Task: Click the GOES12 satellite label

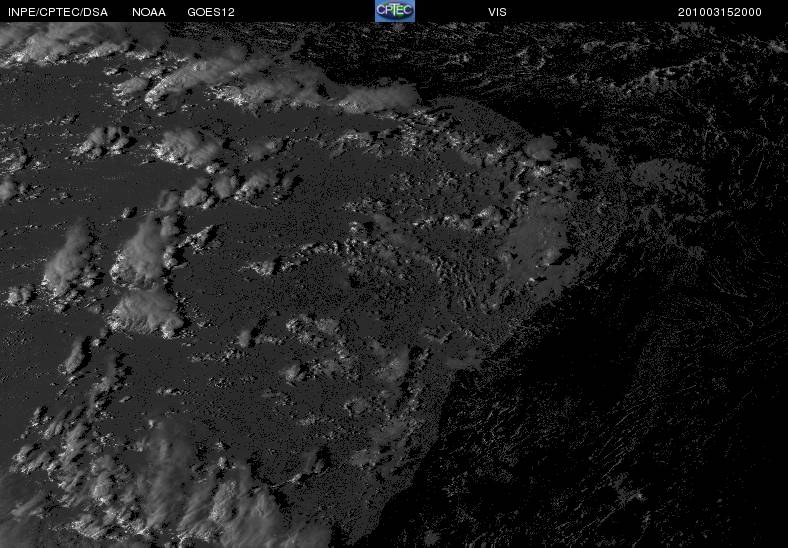Action: (211, 12)
